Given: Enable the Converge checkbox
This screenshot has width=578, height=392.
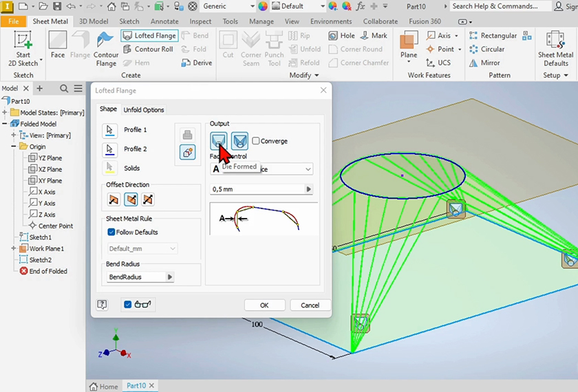Looking at the screenshot, I should pyautogui.click(x=256, y=141).
